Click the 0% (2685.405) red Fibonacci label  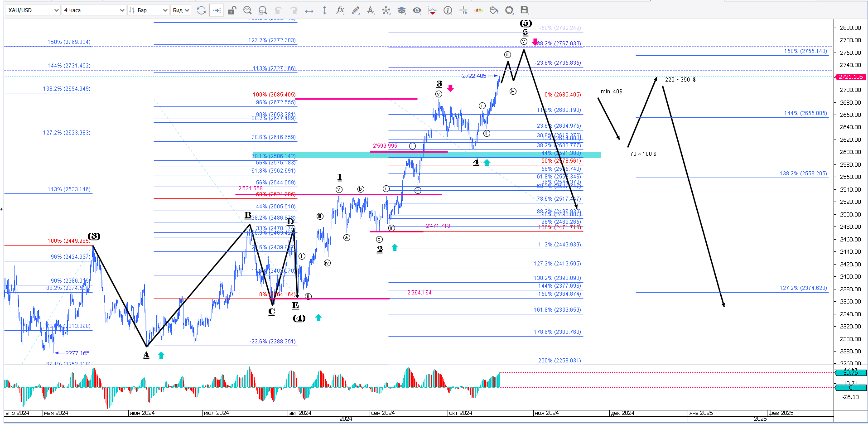pos(563,95)
